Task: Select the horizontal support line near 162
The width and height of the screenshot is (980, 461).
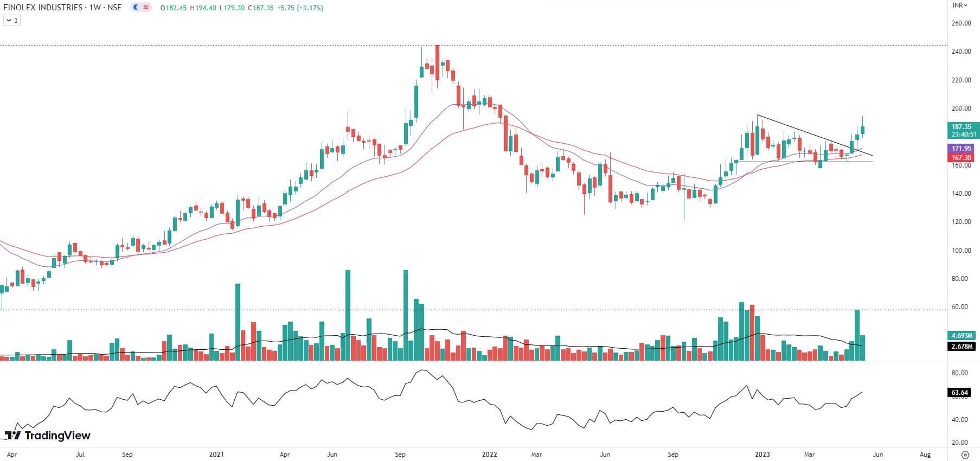Action: point(803,162)
